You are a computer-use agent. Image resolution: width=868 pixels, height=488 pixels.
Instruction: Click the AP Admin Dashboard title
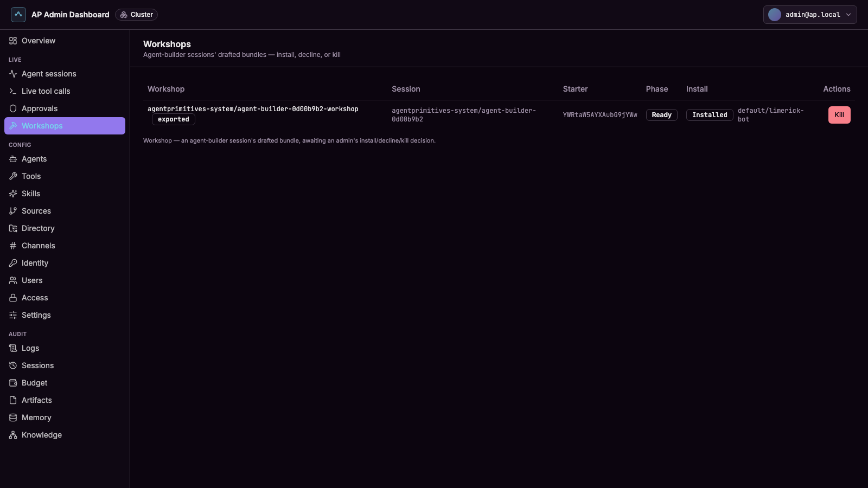pos(71,15)
